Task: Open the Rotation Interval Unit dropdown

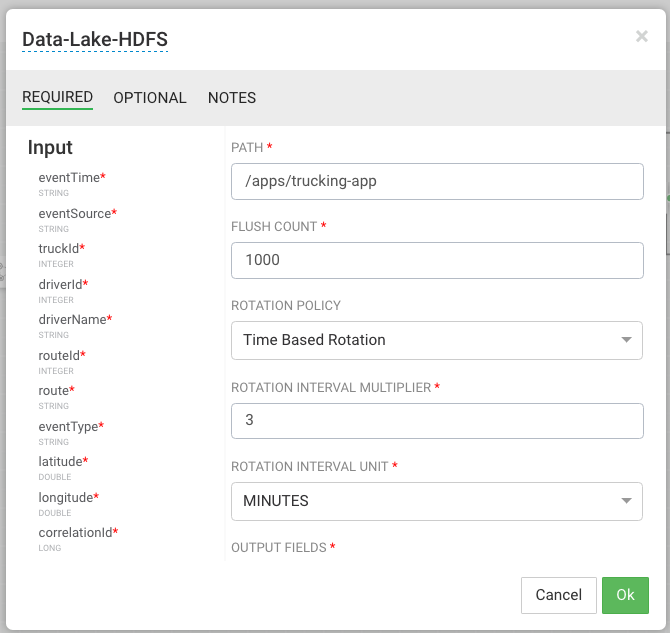Action: (x=437, y=501)
